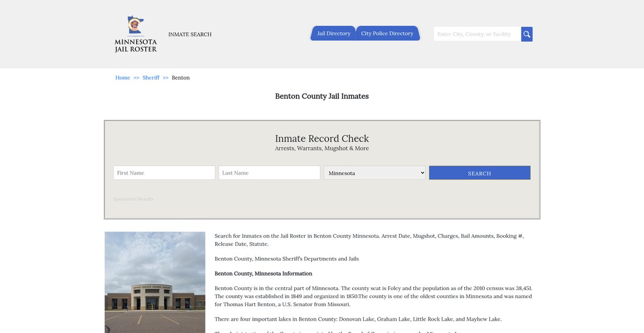The height and width of the screenshot is (333, 644).
Task: Navigate to Home breadcrumb link
Action: coord(123,78)
